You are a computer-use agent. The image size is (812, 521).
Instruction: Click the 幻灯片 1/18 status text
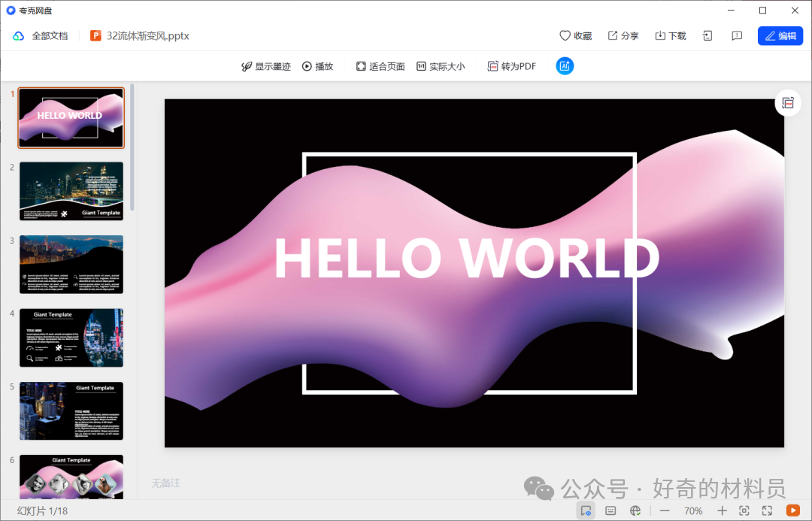point(42,511)
